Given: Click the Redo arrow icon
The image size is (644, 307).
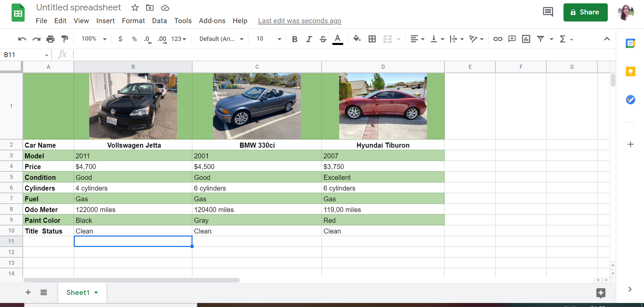Looking at the screenshot, I should pyautogui.click(x=36, y=39).
